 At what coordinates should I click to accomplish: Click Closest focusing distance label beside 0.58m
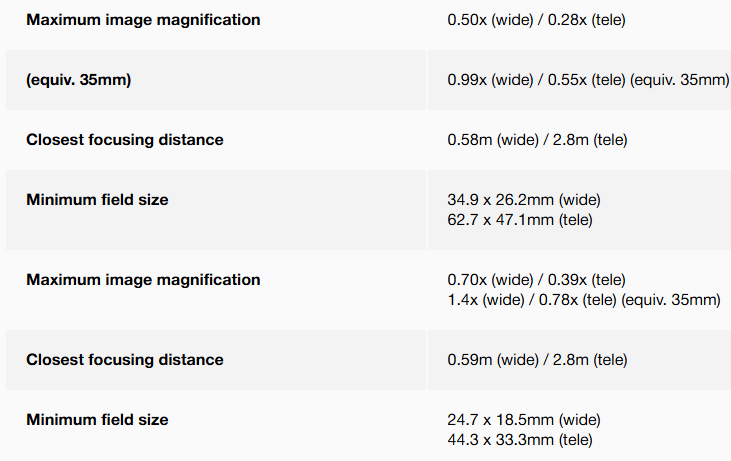(x=125, y=140)
